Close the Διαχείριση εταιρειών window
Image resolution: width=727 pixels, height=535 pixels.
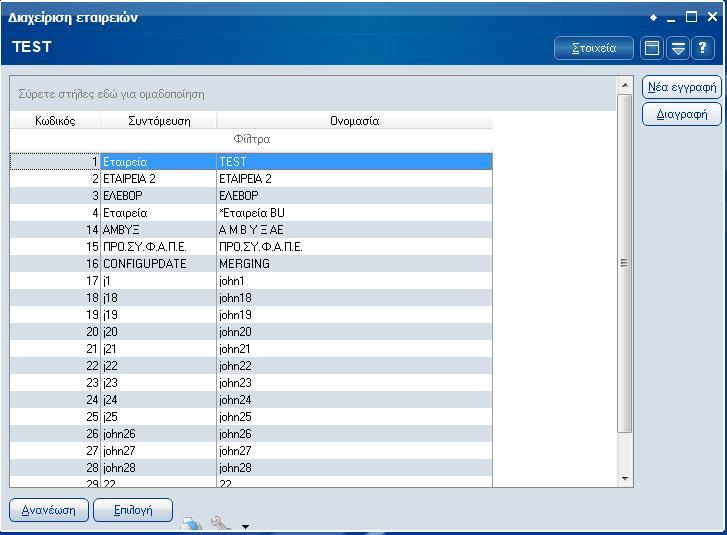[x=713, y=17]
